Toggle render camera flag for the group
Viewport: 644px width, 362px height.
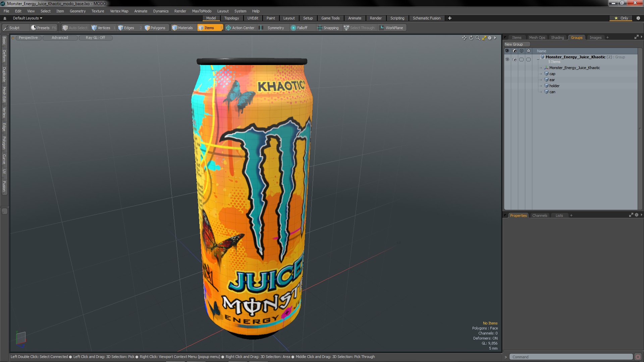515,59
